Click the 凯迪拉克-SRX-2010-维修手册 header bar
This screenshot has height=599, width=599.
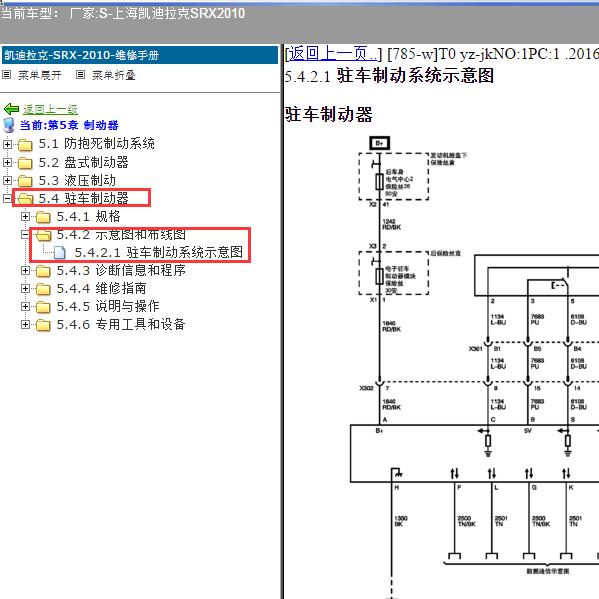point(140,55)
